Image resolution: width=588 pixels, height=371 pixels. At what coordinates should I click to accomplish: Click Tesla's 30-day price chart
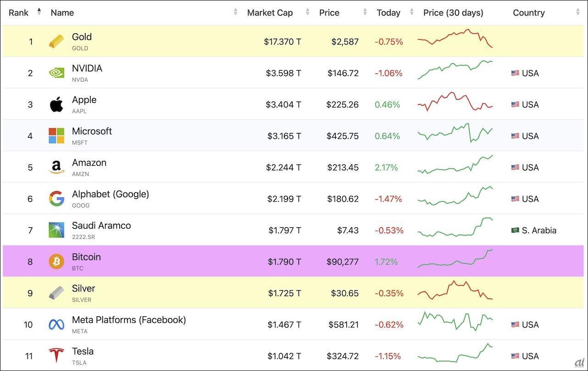point(455,353)
